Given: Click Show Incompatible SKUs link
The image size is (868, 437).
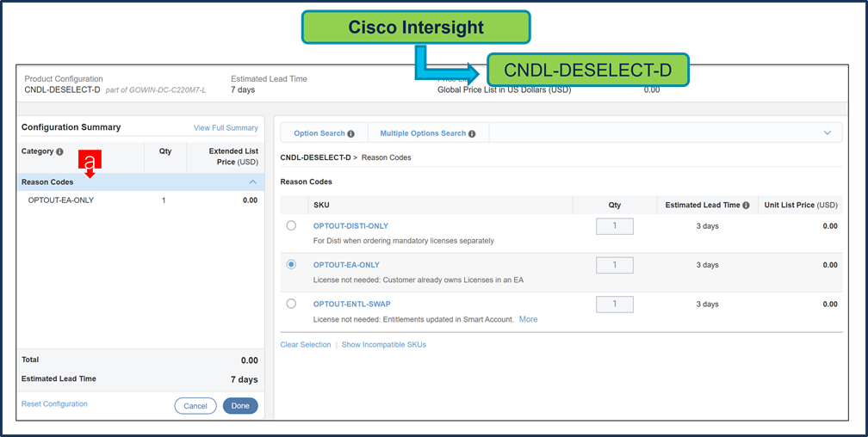Looking at the screenshot, I should click(384, 345).
